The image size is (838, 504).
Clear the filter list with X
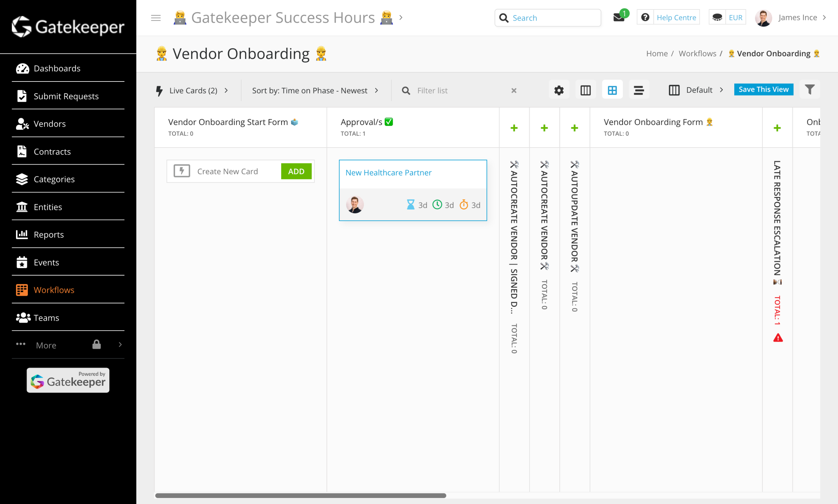[x=514, y=91]
